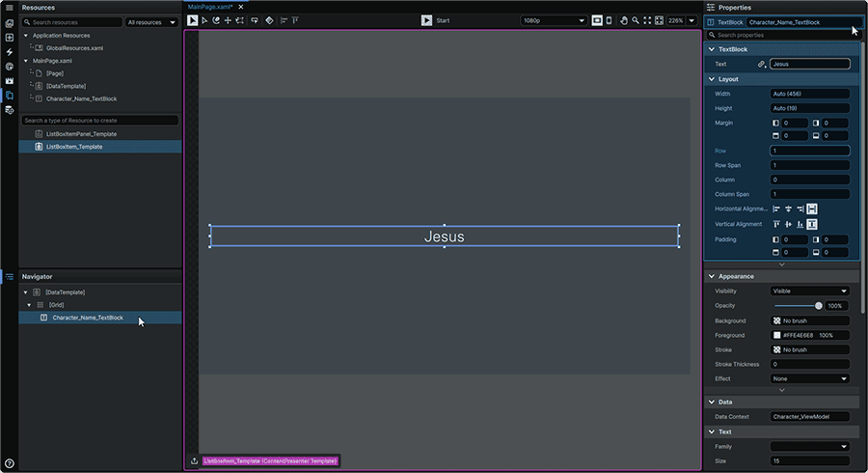The width and height of the screenshot is (868, 473).
Task: Open the Resources sidebar panel icon
Action: coord(10,96)
